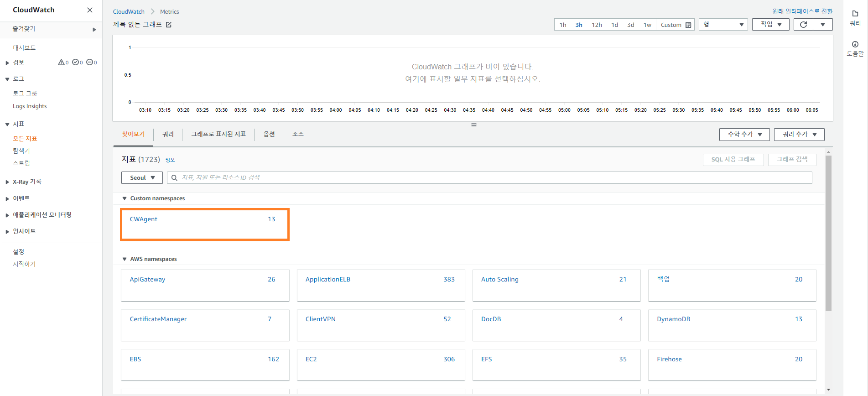Open the 행 graph type dropdown
Viewport: 868px width, 396px height.
[x=723, y=25]
